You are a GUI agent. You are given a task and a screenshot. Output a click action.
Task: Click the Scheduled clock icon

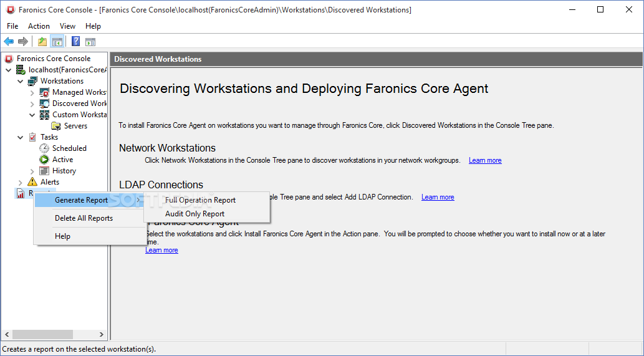point(44,148)
